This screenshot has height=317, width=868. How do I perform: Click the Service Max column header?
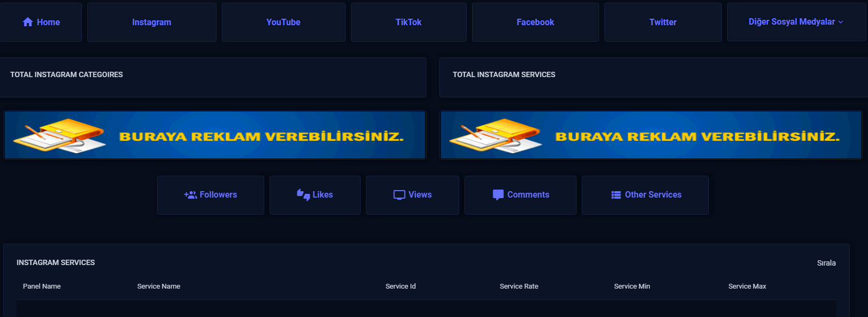pos(747,286)
